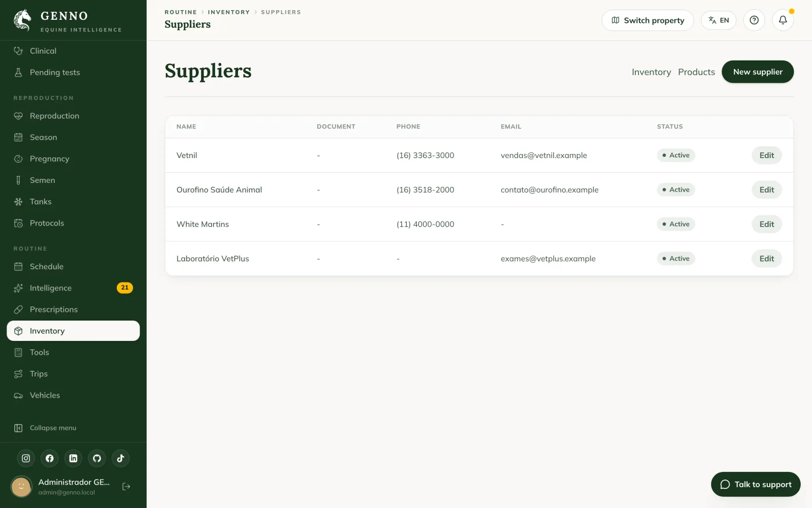Click the logout icon beside Administrador
The image size is (812, 508).
(x=126, y=487)
